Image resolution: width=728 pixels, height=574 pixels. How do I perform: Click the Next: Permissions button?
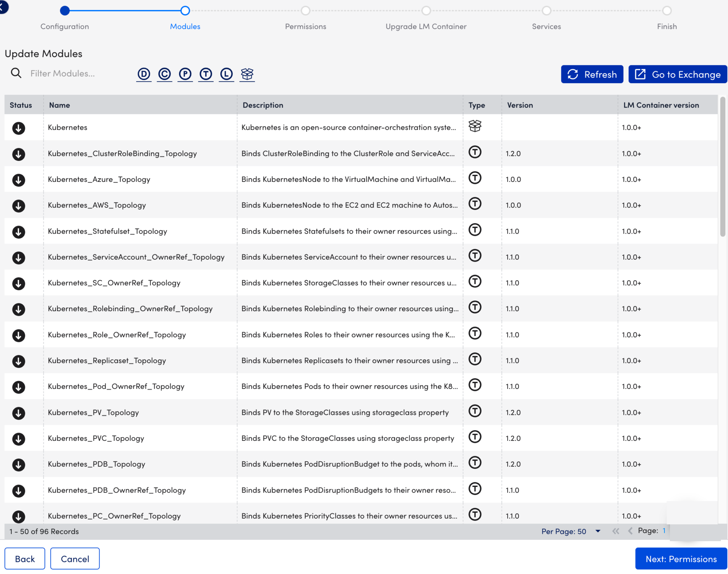(x=681, y=558)
